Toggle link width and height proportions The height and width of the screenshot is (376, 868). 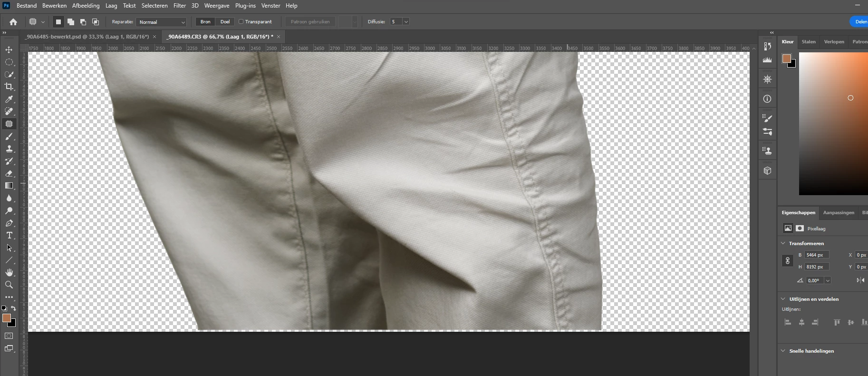click(787, 261)
